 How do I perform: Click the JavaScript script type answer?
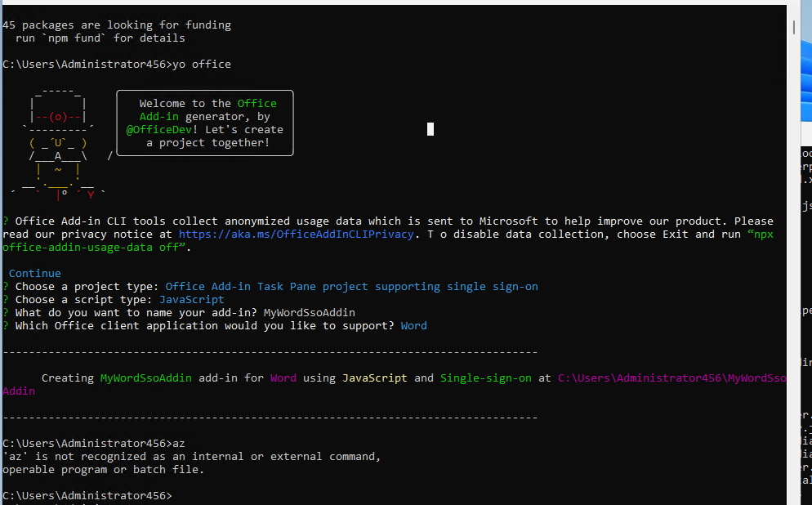[192, 299]
